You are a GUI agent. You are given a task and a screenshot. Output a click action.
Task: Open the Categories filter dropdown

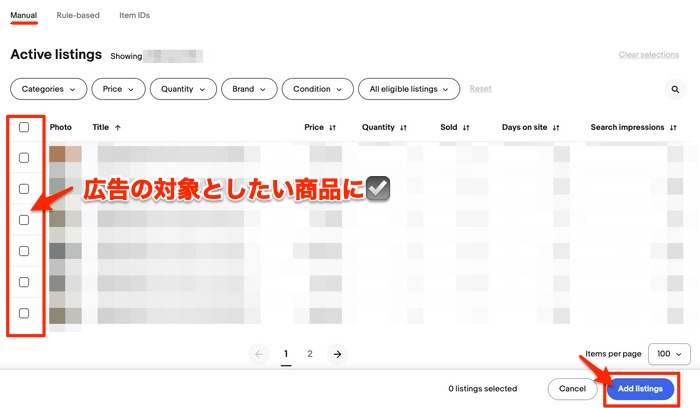point(48,89)
